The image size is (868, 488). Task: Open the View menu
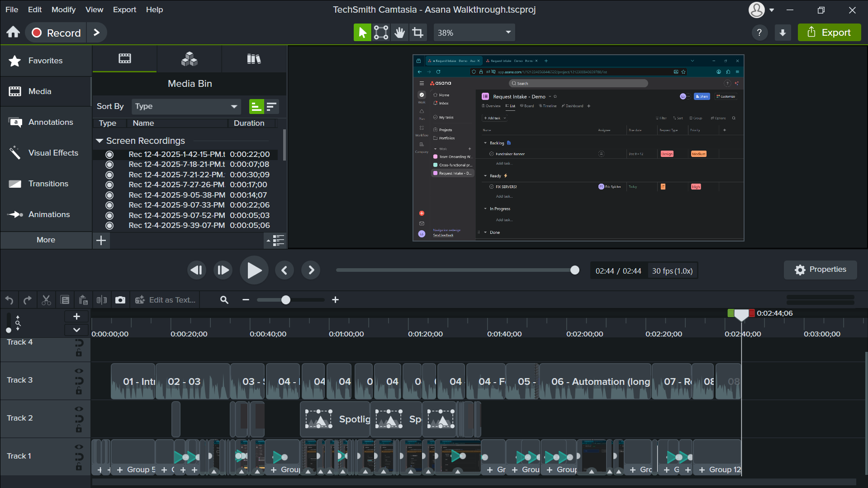click(94, 9)
